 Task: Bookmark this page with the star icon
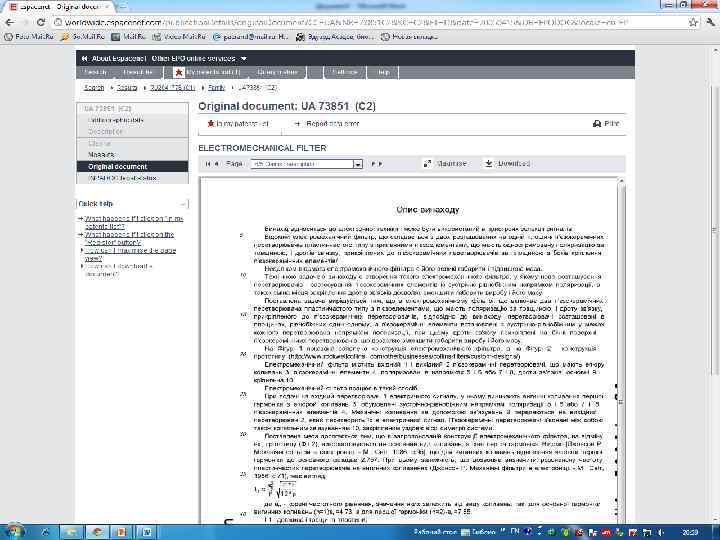[693, 22]
